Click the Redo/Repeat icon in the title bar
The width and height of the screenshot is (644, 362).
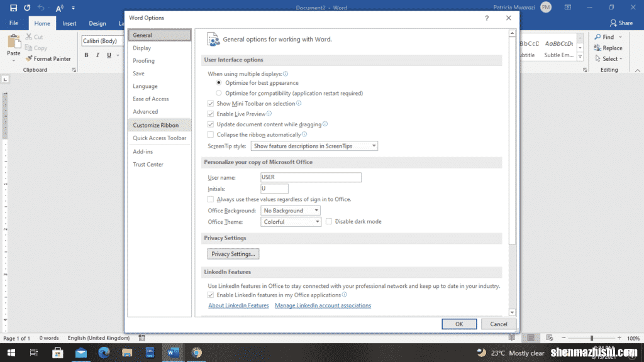tap(27, 8)
